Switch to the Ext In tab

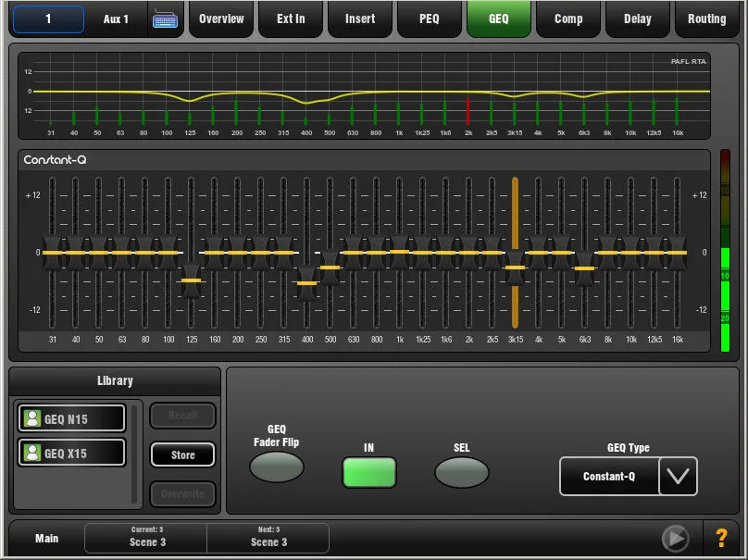click(291, 19)
